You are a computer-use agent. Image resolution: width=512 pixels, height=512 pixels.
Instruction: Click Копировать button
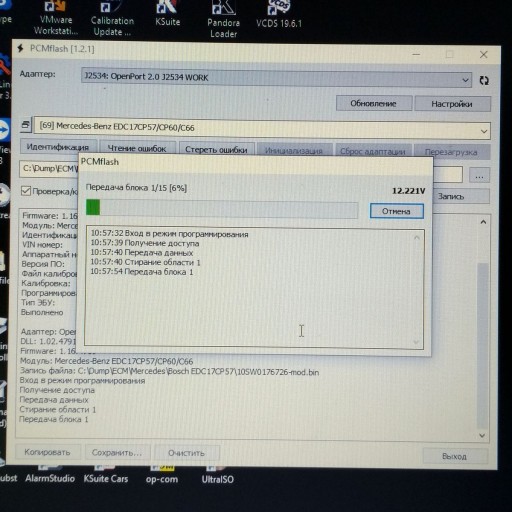coord(47,452)
